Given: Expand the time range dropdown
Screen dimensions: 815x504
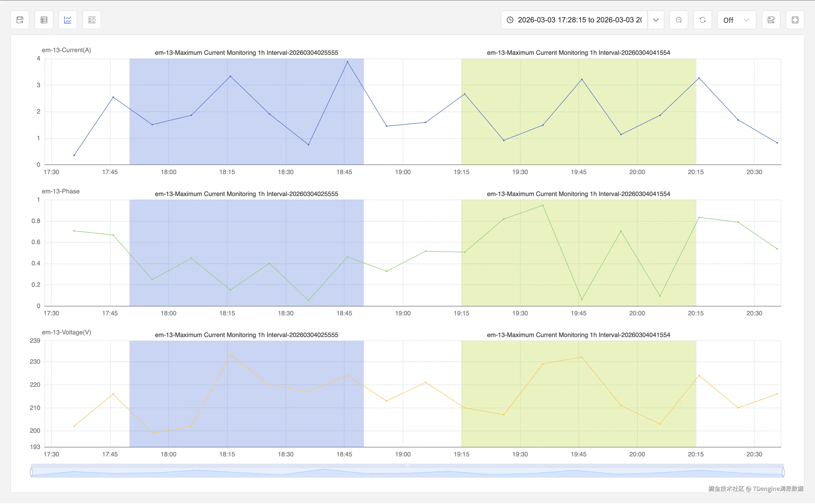Looking at the screenshot, I should [x=656, y=20].
